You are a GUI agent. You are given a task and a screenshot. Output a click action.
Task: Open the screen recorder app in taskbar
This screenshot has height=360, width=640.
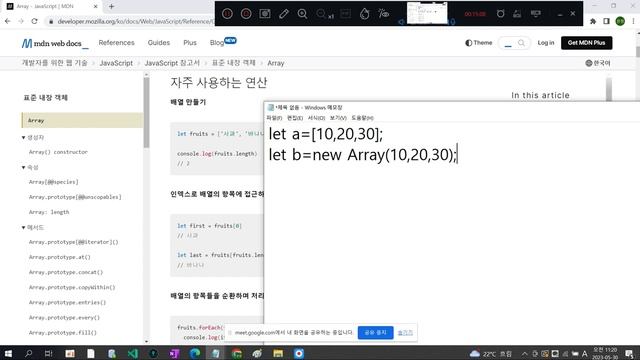[x=299, y=353]
